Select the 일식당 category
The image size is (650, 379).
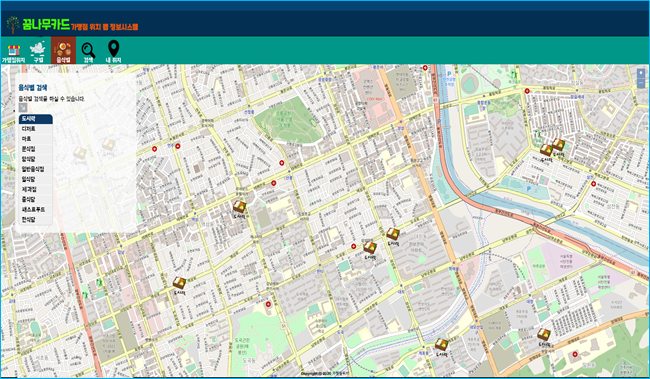pos(36,180)
